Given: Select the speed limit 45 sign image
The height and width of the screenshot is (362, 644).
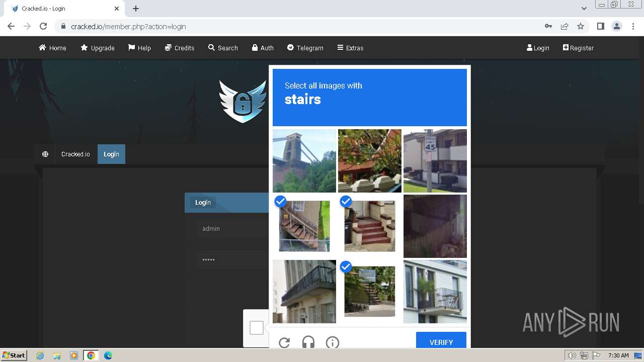Looking at the screenshot, I should click(435, 161).
